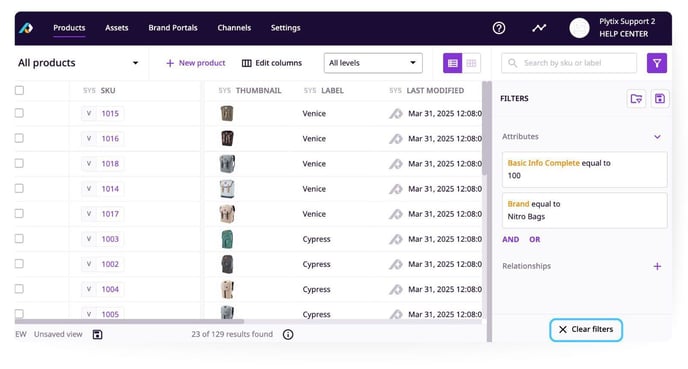Collapse the Attributes filter section
Screen dimensions: 688x369
point(657,137)
